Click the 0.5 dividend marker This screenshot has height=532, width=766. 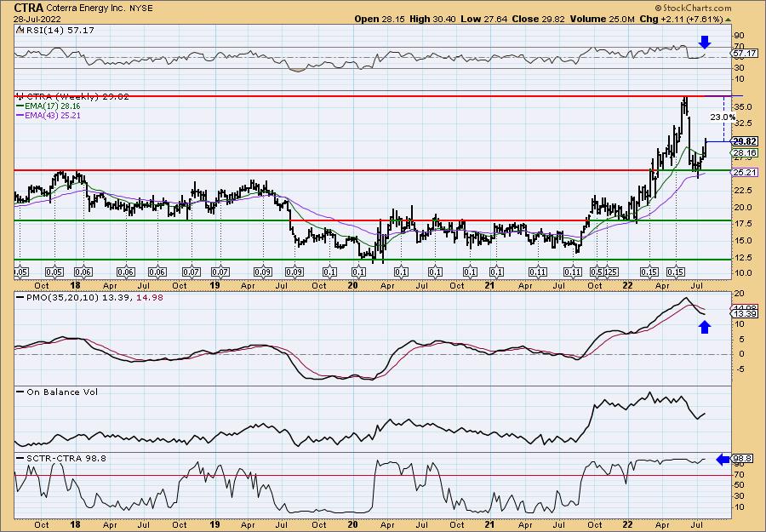[x=596, y=272]
